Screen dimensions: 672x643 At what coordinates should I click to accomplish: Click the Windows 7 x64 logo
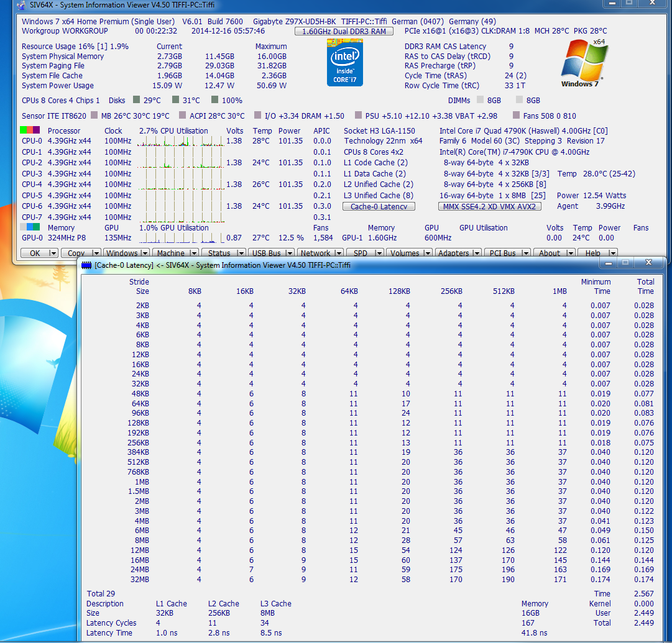(x=584, y=63)
